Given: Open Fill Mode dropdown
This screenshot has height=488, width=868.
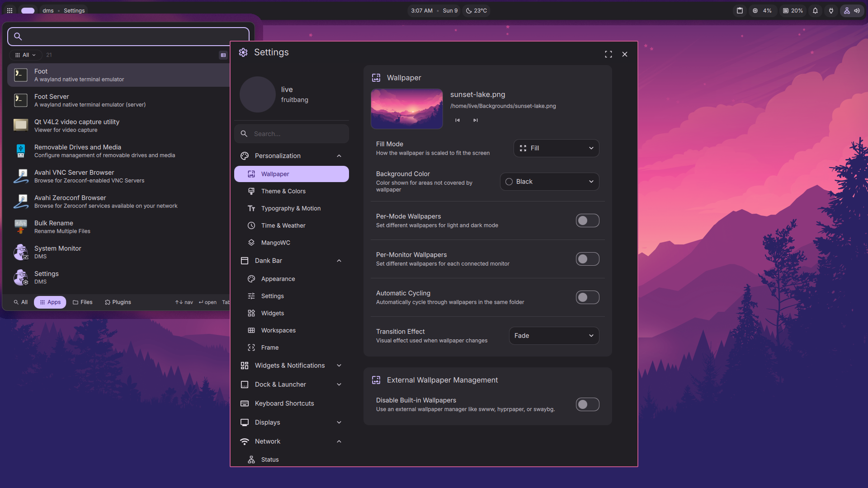Looking at the screenshot, I should click(556, 148).
